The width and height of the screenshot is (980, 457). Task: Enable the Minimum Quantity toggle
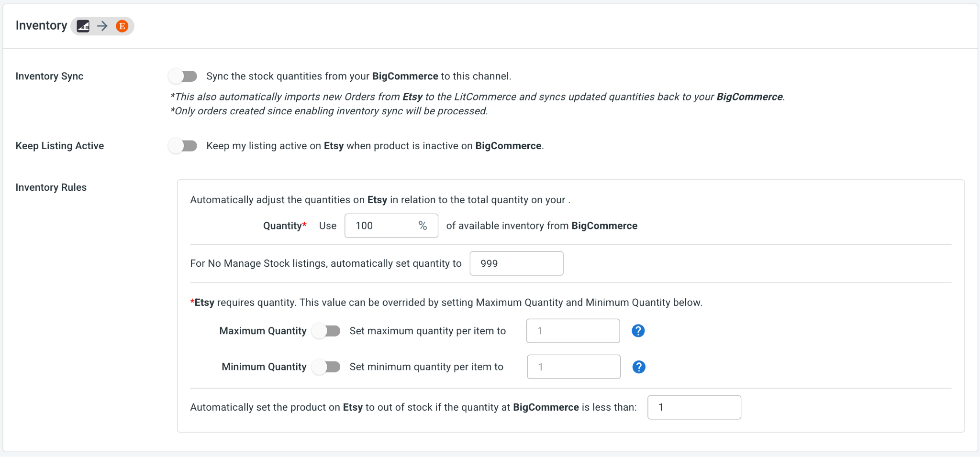326,367
